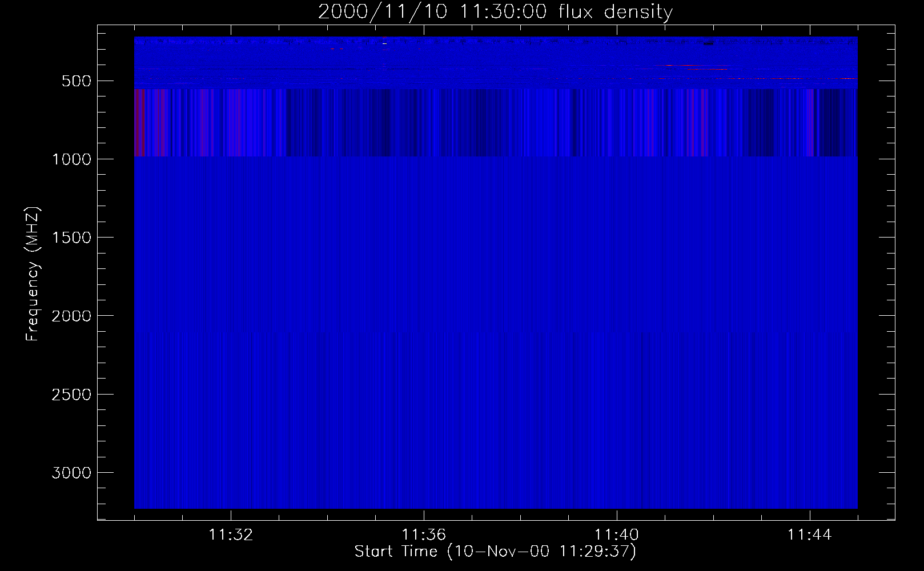The height and width of the screenshot is (571, 924).
Task: Click the 11:44 time tick label
Action: tap(810, 535)
